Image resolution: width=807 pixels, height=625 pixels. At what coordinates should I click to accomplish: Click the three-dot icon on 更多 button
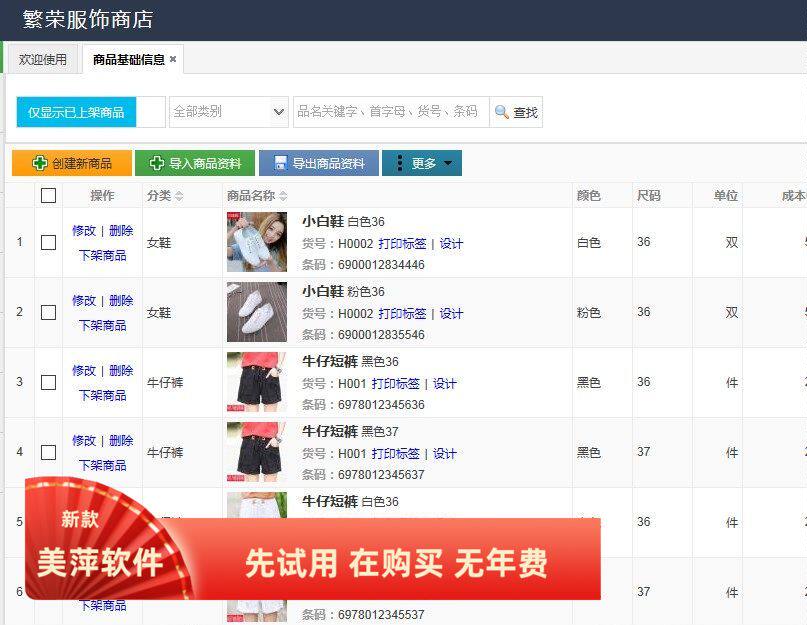point(400,163)
